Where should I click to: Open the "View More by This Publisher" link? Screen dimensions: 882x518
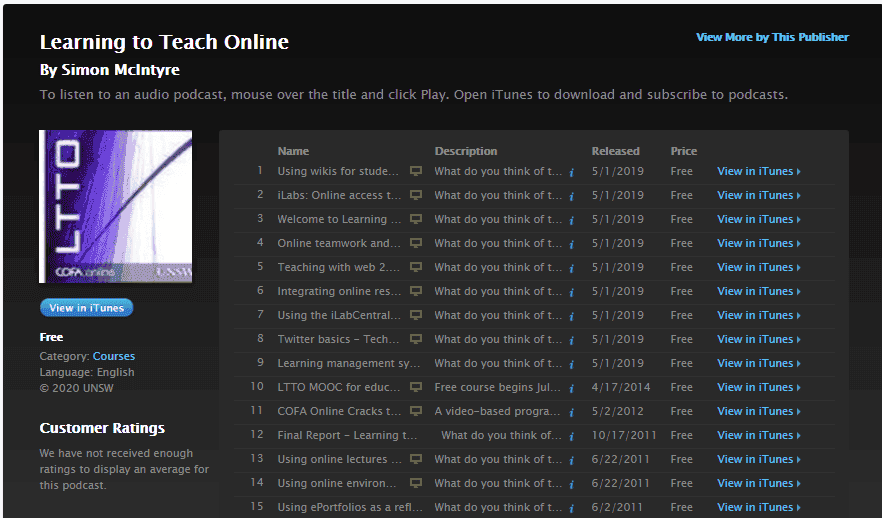pyautogui.click(x=772, y=37)
